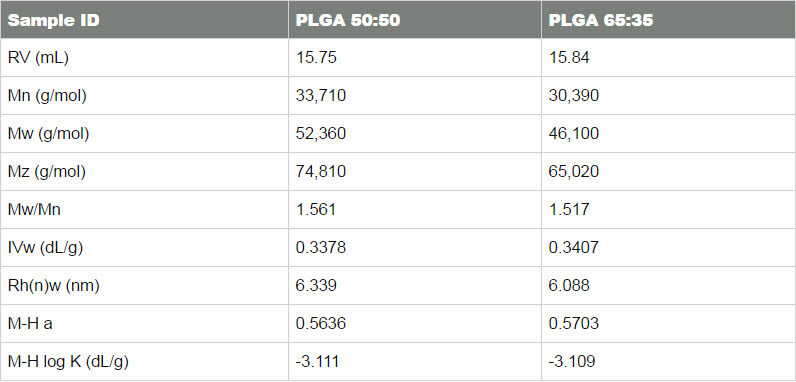Select the Mw/Mn row label
796x382 pixels.
[34, 209]
